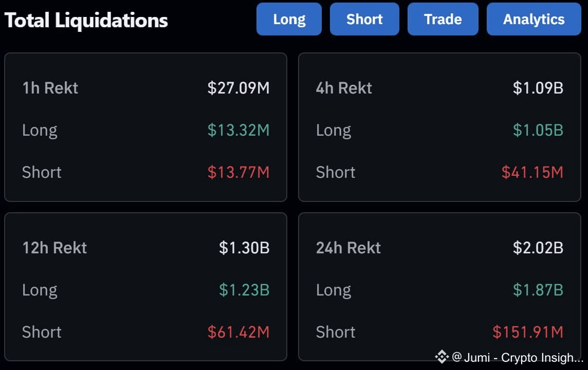
Task: Select the 1h Rekt total $27.09M
Action: 238,88
